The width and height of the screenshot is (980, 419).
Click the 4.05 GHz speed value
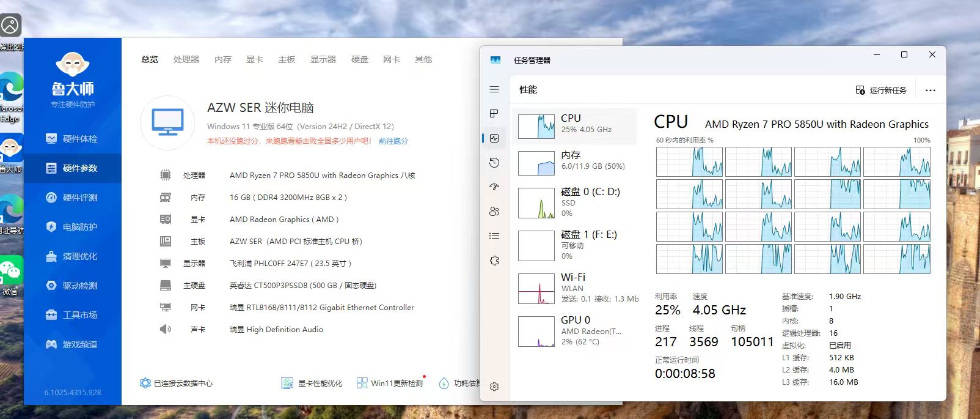[x=719, y=310]
